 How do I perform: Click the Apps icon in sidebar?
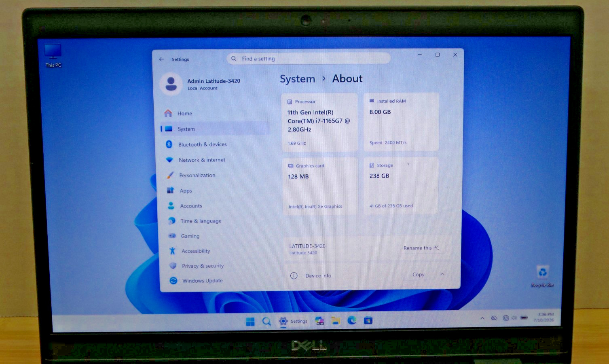[171, 190]
